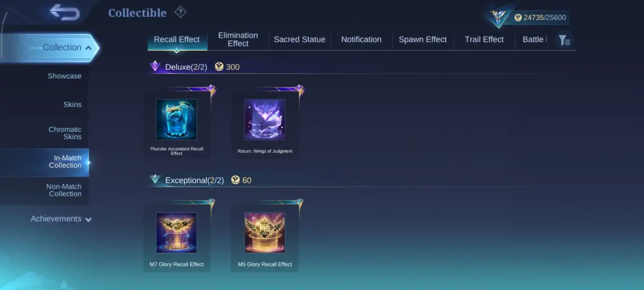Viewport: 644px width, 290px height.
Task: Open the filter list icon
Action: tap(564, 40)
